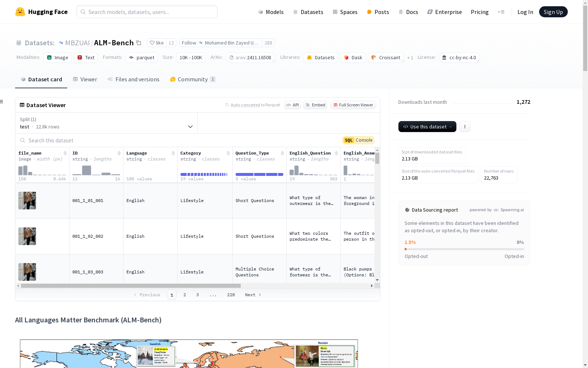
Task: Click the Auto-converted to Parquet link
Action: [245, 105]
